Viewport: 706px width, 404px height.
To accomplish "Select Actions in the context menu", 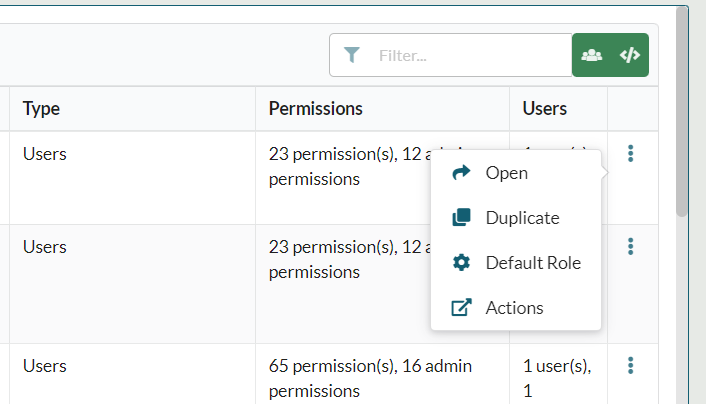I will click(x=514, y=308).
